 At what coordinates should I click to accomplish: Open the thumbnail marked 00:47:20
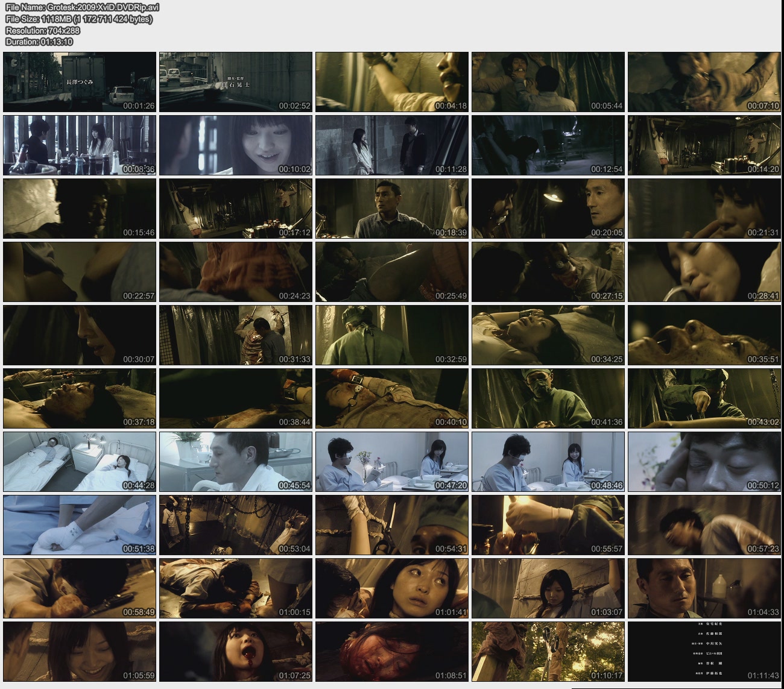(x=392, y=462)
